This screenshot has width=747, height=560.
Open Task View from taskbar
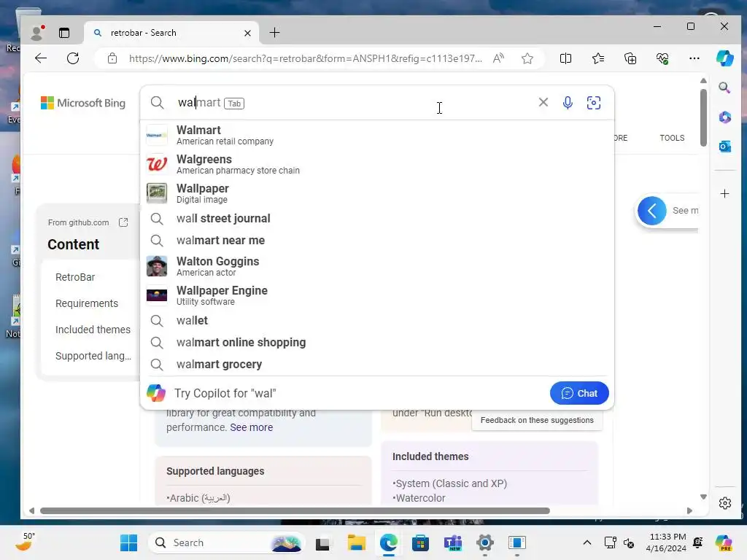(322, 542)
